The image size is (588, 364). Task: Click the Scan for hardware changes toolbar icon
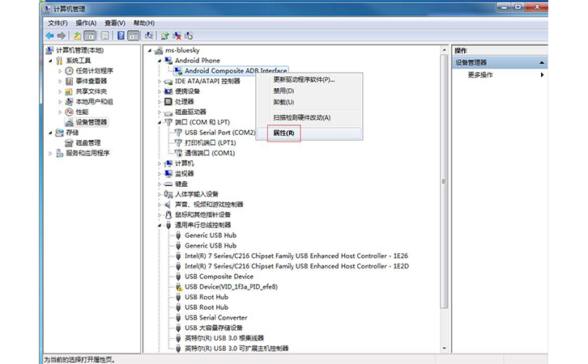(x=149, y=36)
